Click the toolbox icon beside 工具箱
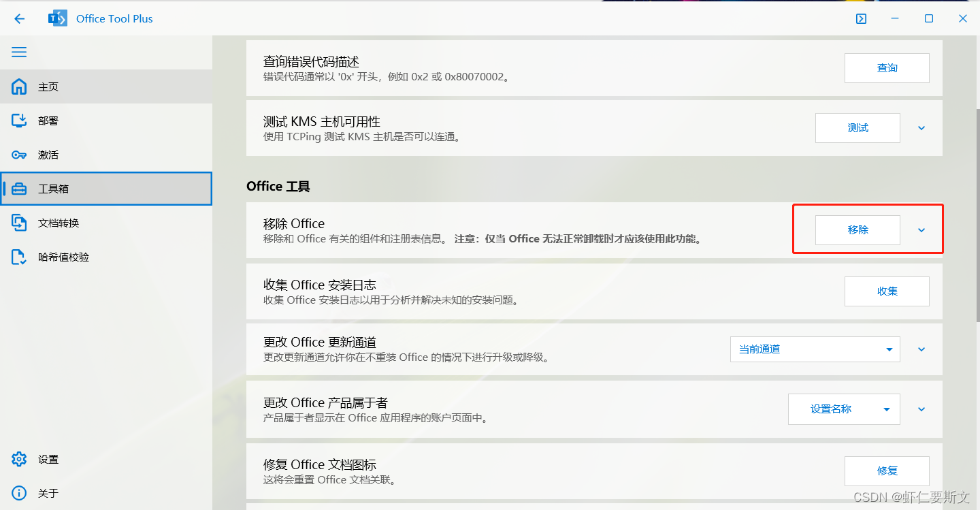The image size is (980, 510). 19,189
